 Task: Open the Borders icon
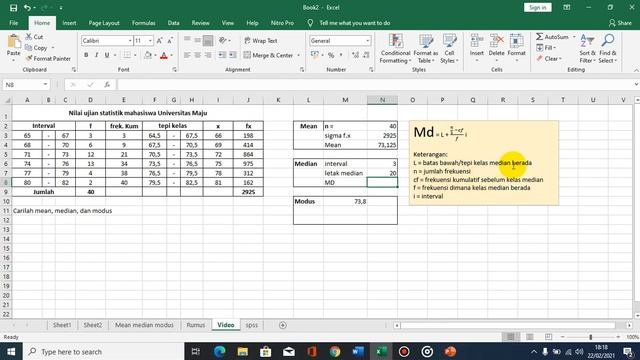127,55
